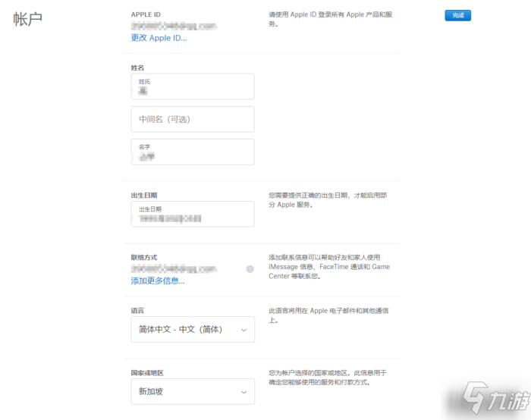This screenshot has width=531, height=420.
Task: Select the 国家或地区 section label
Action: [147, 373]
